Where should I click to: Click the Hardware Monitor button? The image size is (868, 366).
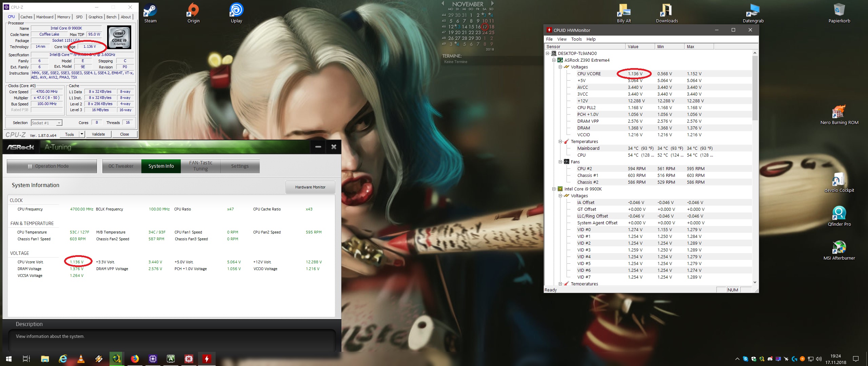pos(310,187)
